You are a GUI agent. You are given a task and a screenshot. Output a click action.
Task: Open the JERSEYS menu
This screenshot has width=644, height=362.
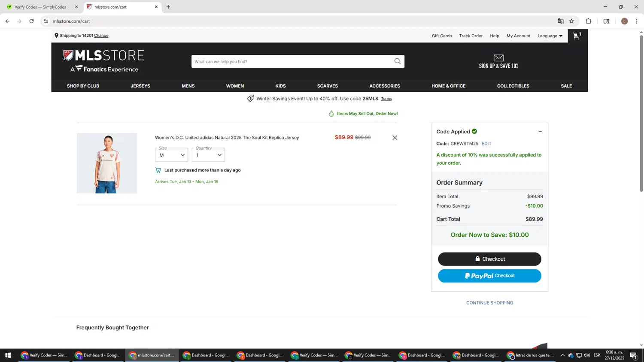140,86
